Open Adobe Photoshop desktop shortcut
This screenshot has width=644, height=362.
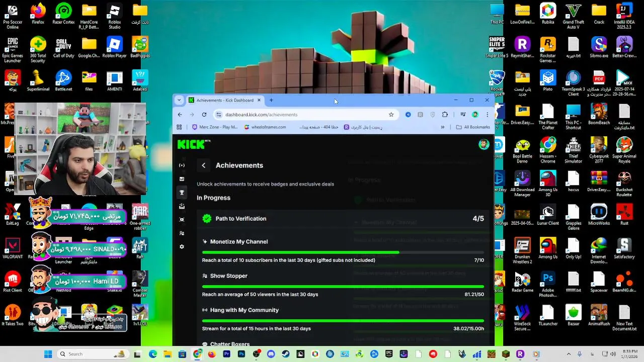pos(548,284)
